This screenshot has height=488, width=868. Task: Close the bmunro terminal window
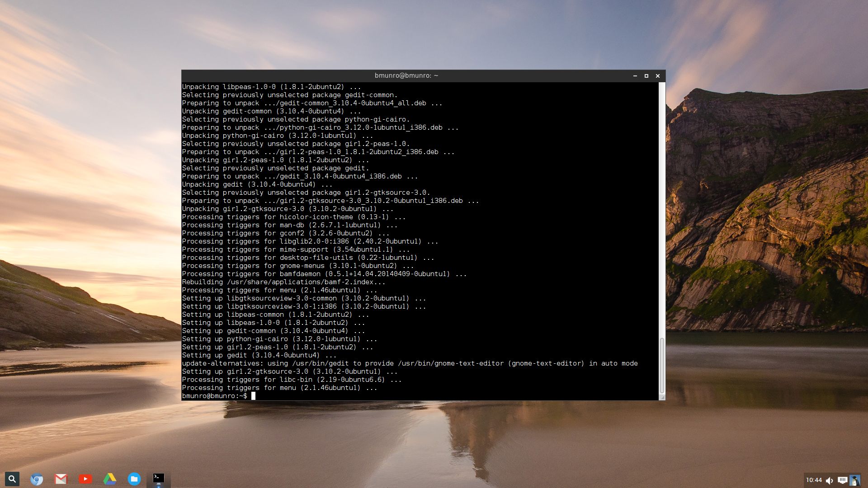pos(658,76)
